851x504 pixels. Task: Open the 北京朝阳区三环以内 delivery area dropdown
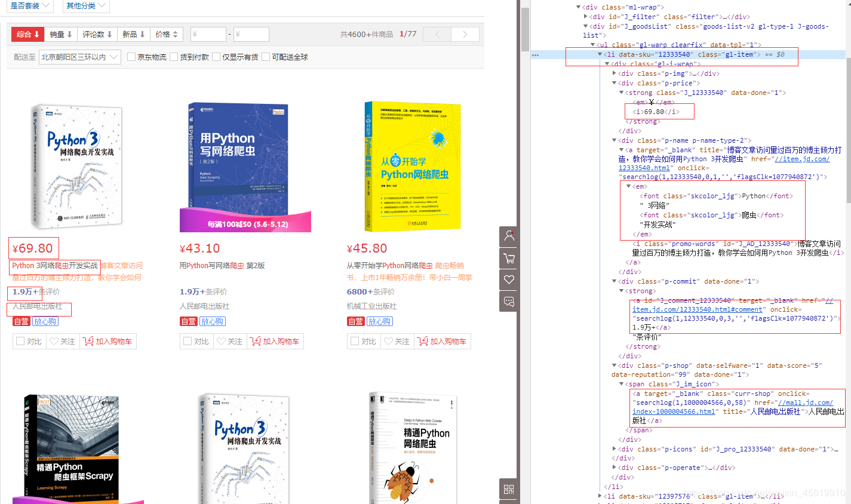pos(80,57)
